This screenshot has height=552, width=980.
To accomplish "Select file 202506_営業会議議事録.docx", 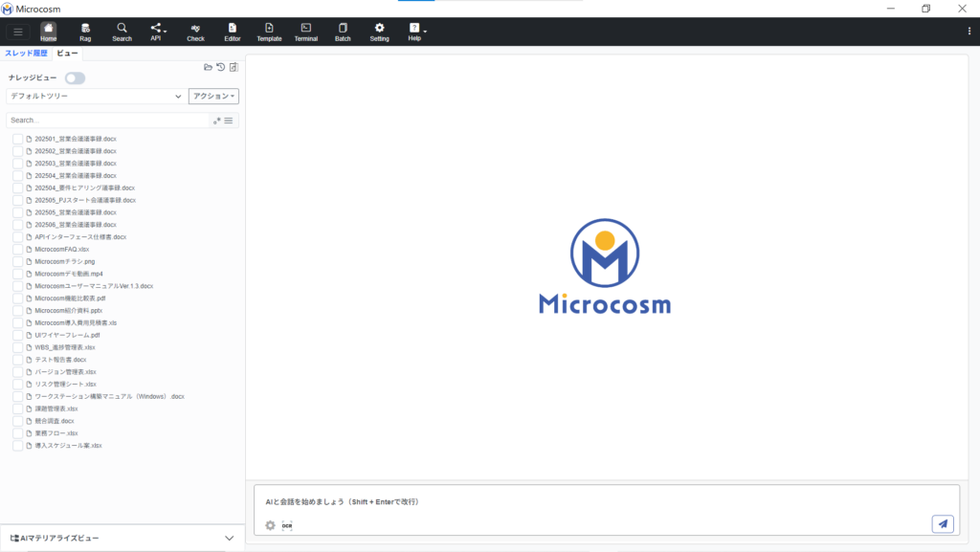I will pyautogui.click(x=76, y=225).
